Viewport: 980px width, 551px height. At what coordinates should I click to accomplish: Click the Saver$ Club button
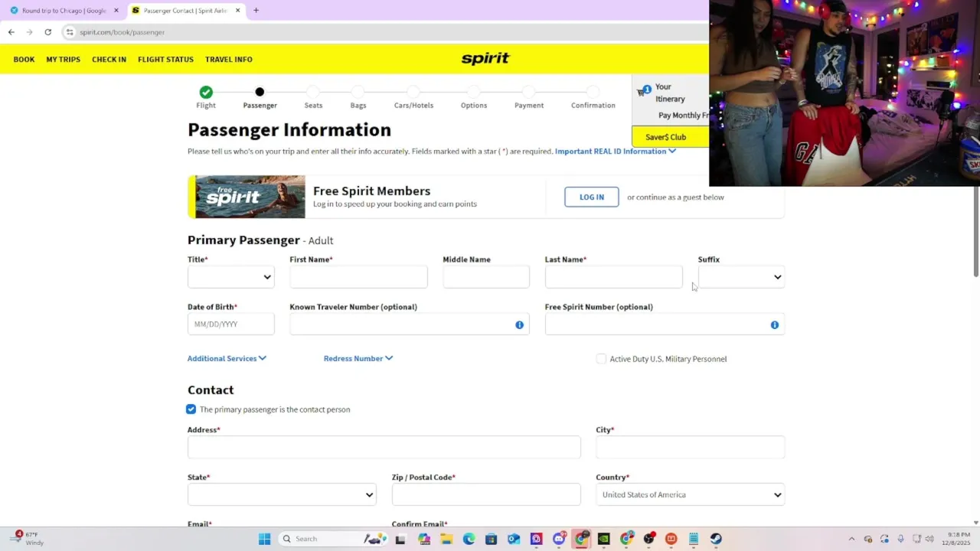click(670, 137)
